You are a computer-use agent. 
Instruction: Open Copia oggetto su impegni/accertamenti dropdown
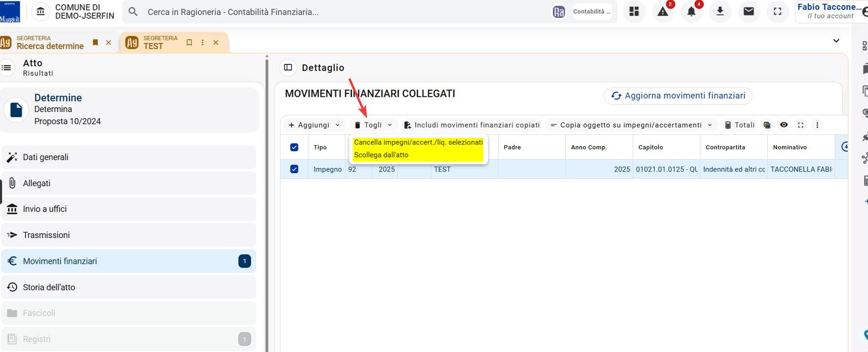[x=631, y=125]
